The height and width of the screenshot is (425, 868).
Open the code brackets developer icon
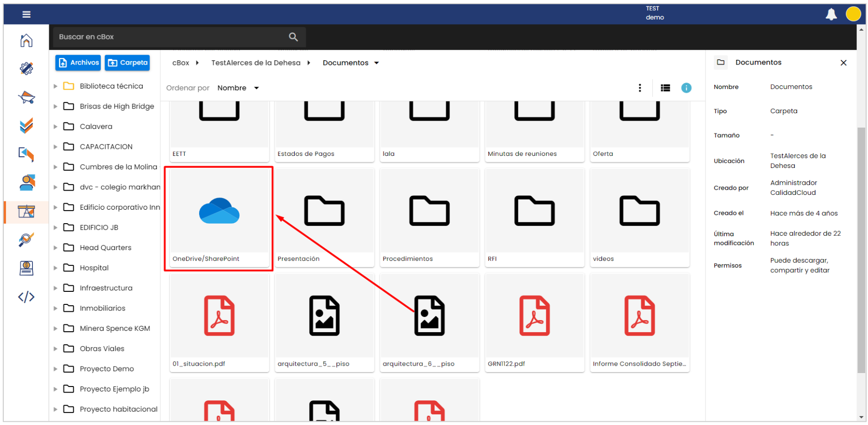click(26, 297)
